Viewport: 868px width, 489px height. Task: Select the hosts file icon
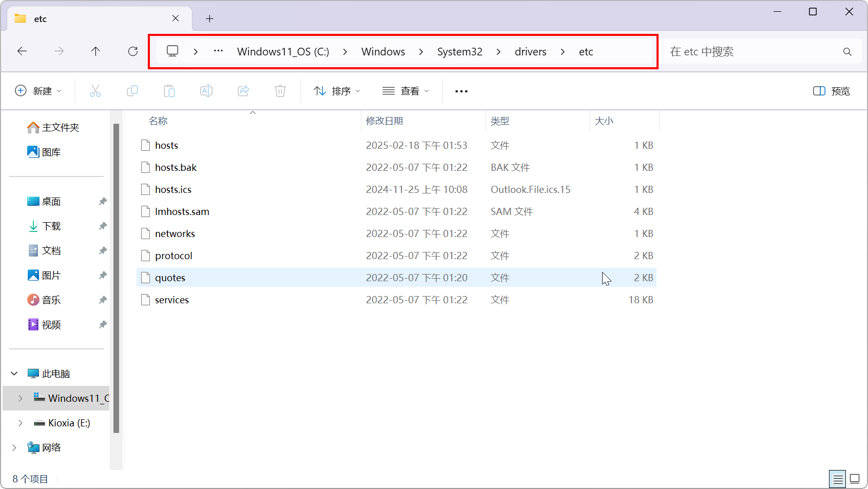point(145,145)
